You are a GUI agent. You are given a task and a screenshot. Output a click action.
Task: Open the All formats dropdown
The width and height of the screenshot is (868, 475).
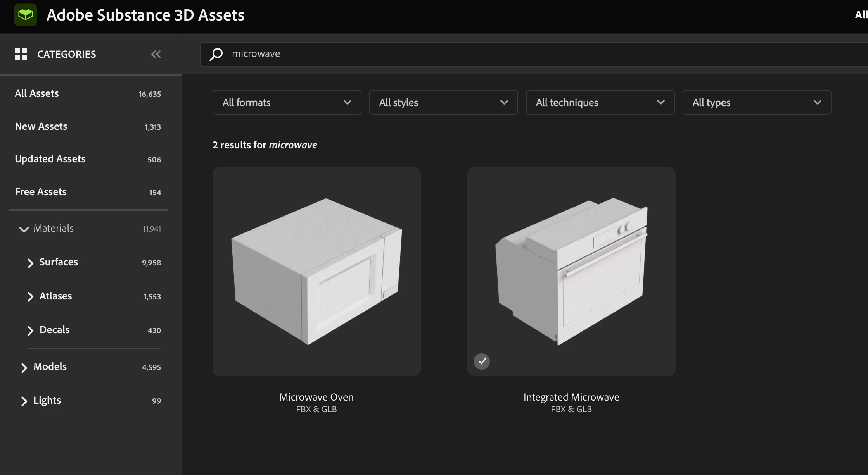point(287,102)
